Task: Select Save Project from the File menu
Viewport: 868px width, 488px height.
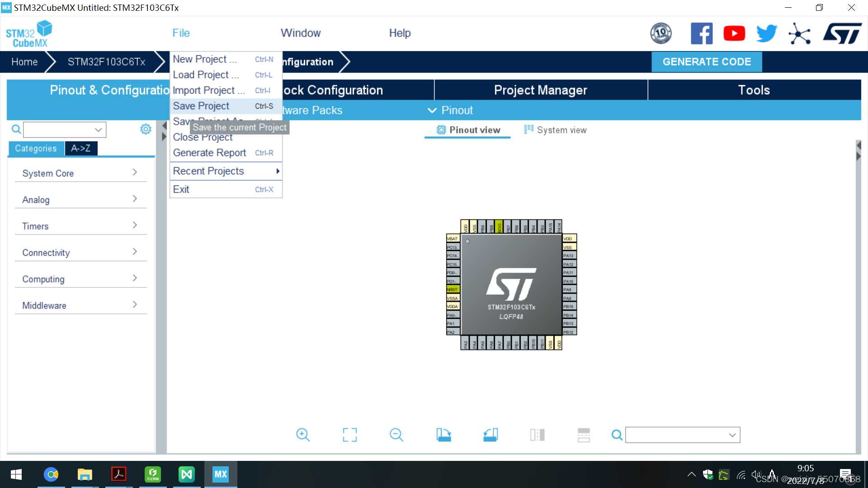Action: tap(201, 106)
